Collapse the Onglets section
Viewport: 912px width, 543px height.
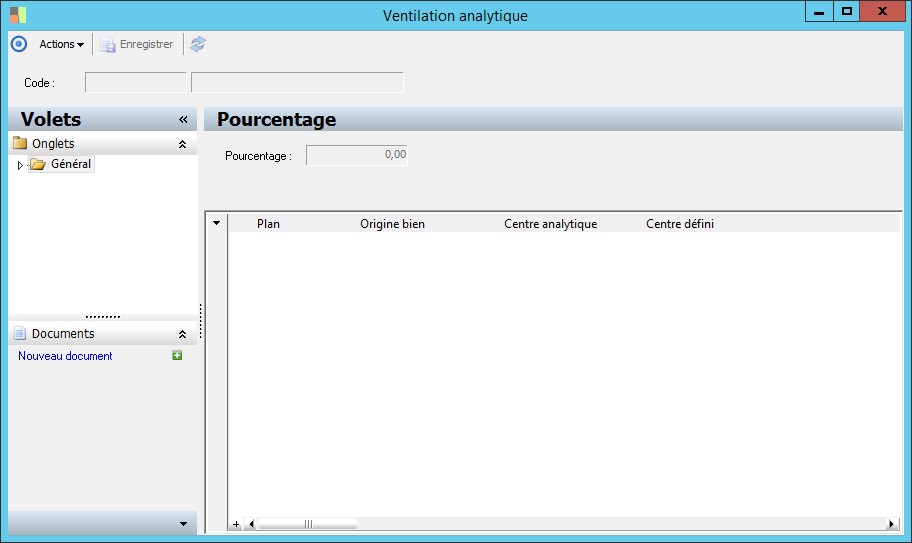pyautogui.click(x=182, y=144)
